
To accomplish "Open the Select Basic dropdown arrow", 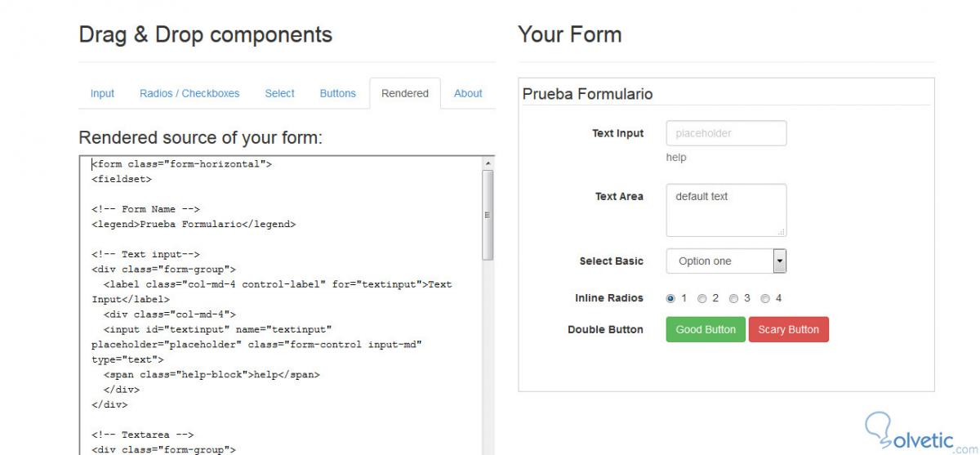I will (x=780, y=261).
